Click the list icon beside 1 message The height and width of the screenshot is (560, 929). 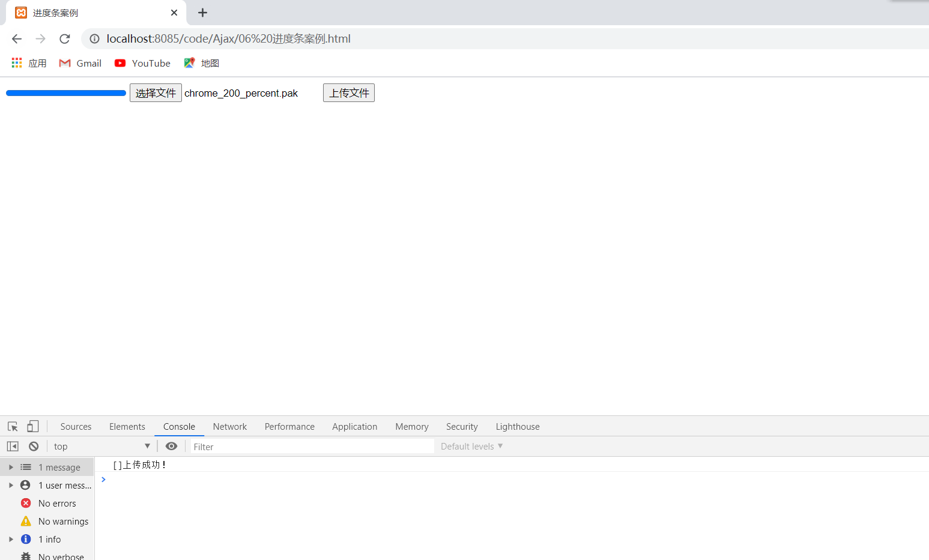coord(26,467)
